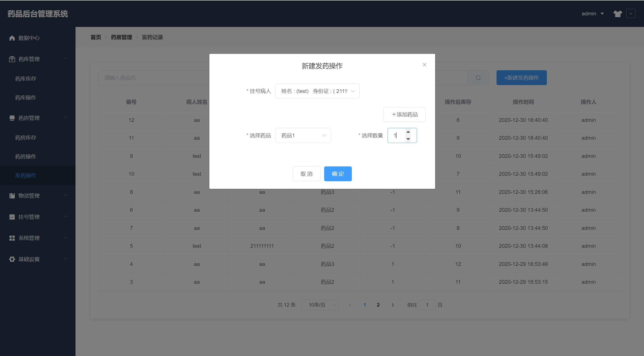The image size is (644, 356).
Task: Click the 药房管理 sidebar icon
Action: click(12, 118)
